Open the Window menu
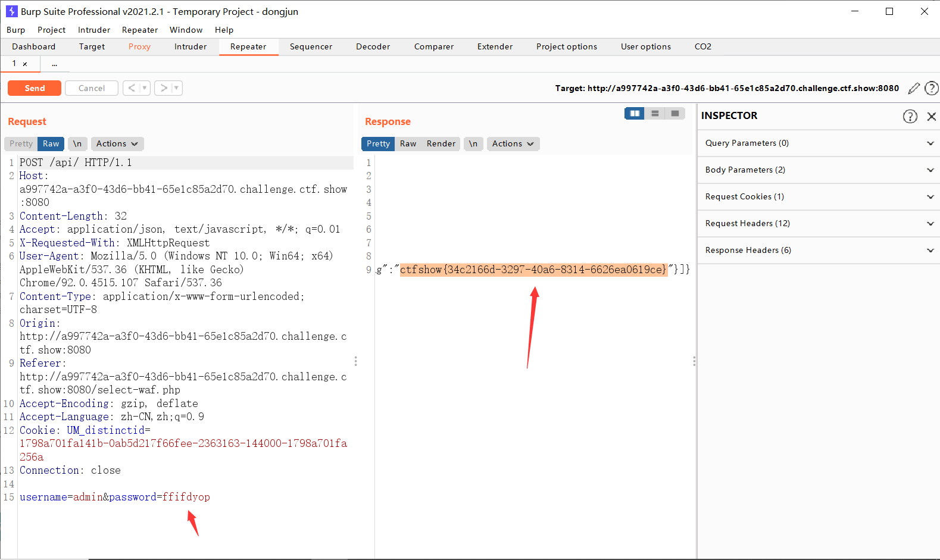This screenshot has width=940, height=560. (186, 30)
